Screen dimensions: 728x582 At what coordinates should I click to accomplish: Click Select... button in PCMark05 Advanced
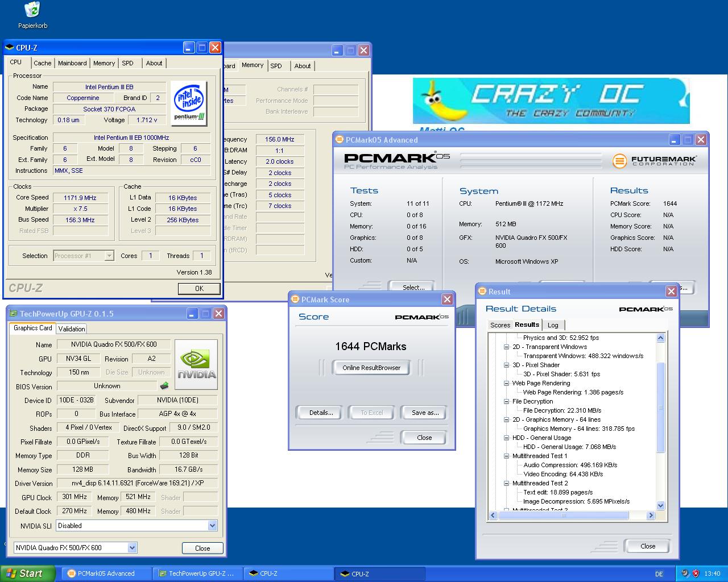413,287
